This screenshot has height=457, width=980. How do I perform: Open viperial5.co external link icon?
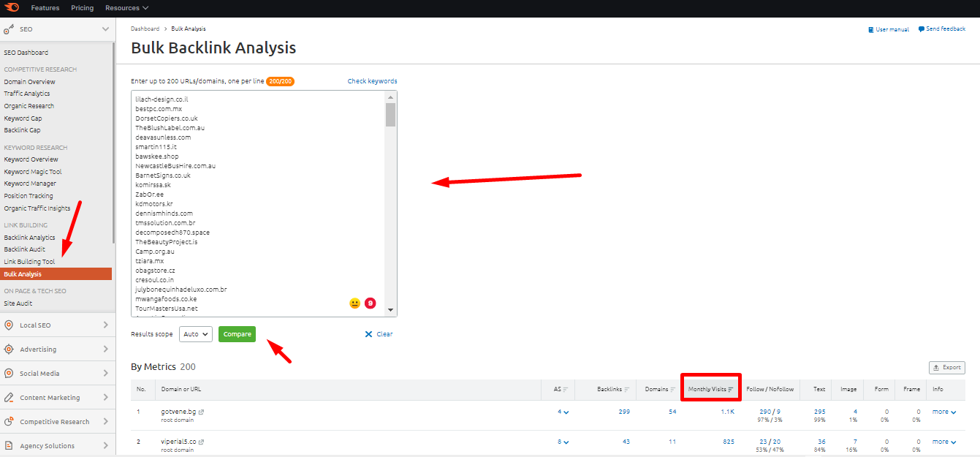pyautogui.click(x=202, y=442)
